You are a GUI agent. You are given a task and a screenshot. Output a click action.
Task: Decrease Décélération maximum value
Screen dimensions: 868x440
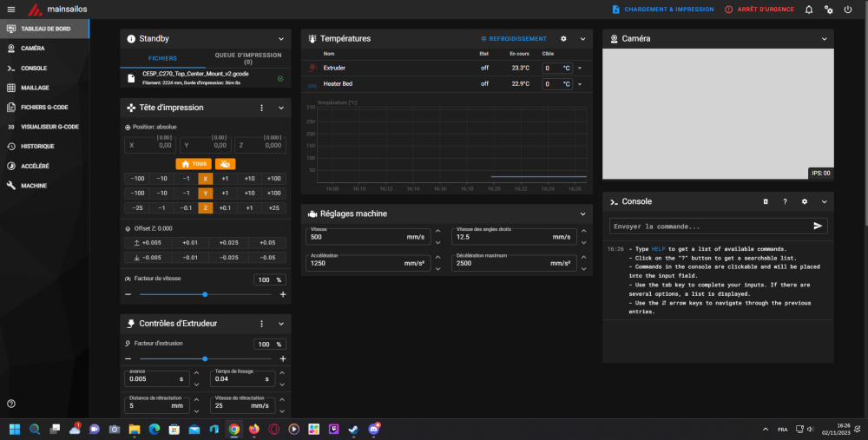[583, 269]
